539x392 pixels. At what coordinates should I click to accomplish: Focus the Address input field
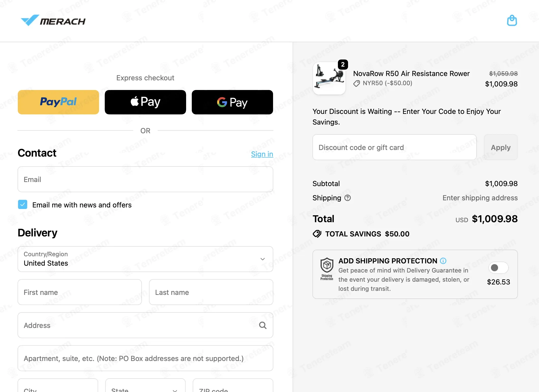[x=145, y=325]
